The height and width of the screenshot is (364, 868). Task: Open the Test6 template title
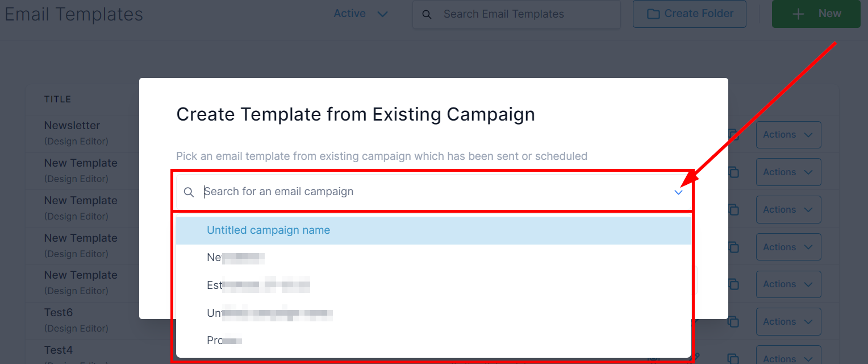pos(59,313)
